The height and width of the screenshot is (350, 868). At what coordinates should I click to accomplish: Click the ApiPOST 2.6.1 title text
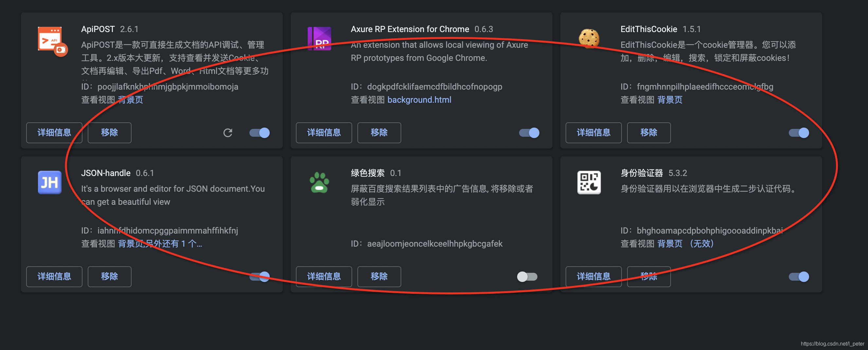point(110,29)
